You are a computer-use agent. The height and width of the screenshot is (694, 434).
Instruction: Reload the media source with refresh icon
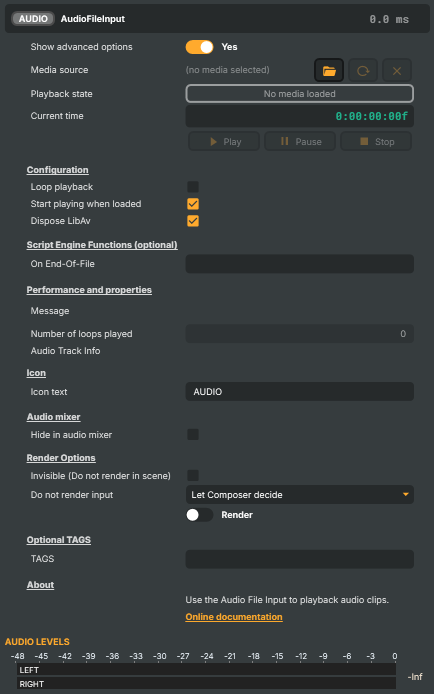click(x=363, y=70)
